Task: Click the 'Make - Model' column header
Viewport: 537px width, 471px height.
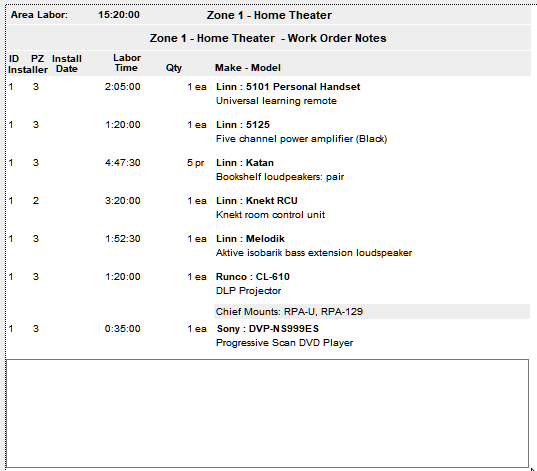Action: pos(248,68)
